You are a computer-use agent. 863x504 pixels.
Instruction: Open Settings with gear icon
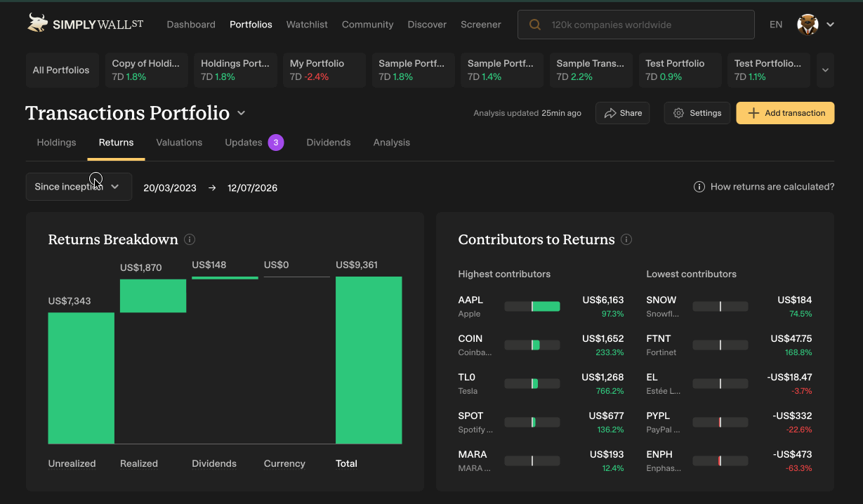[697, 113]
